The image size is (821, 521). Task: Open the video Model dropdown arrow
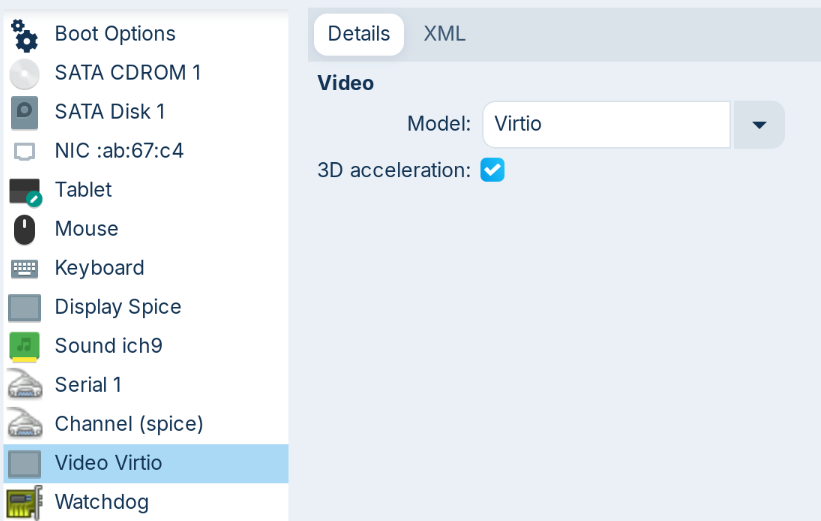[759, 125]
